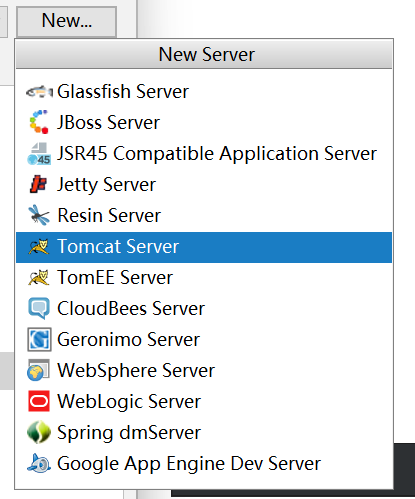Choose Glassfish Server entry
The width and height of the screenshot is (415, 499).
pos(204,92)
